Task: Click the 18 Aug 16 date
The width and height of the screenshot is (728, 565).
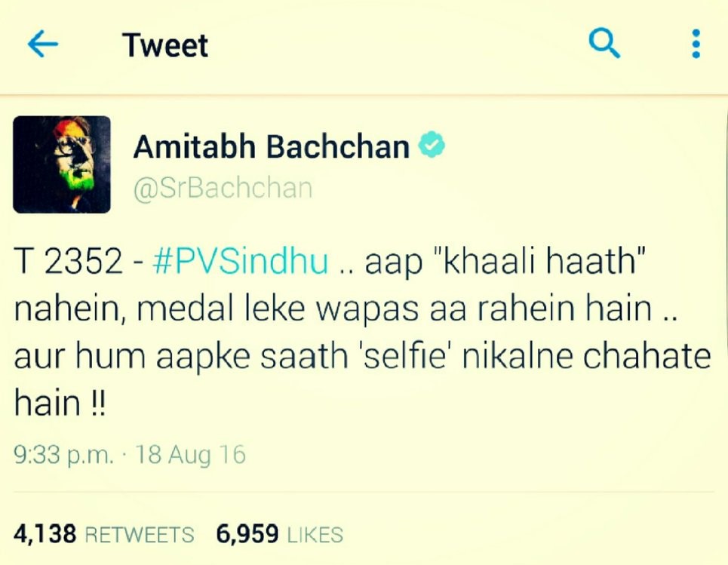Action: 190,455
